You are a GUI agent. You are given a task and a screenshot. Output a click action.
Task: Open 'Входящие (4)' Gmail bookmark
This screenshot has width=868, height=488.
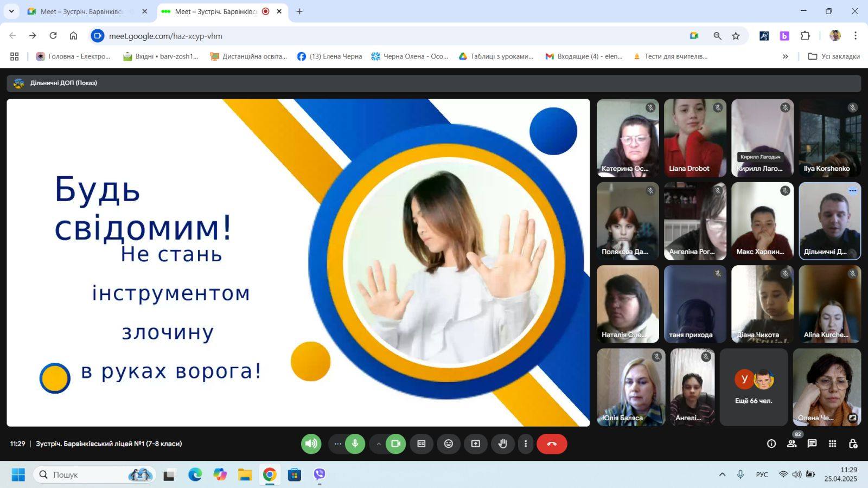tap(584, 56)
